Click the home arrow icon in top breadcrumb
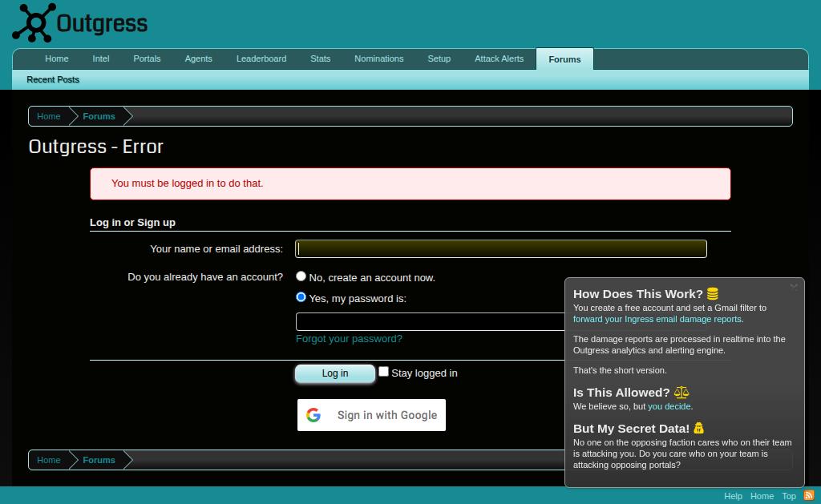This screenshot has height=504, width=821. pyautogui.click(x=48, y=116)
